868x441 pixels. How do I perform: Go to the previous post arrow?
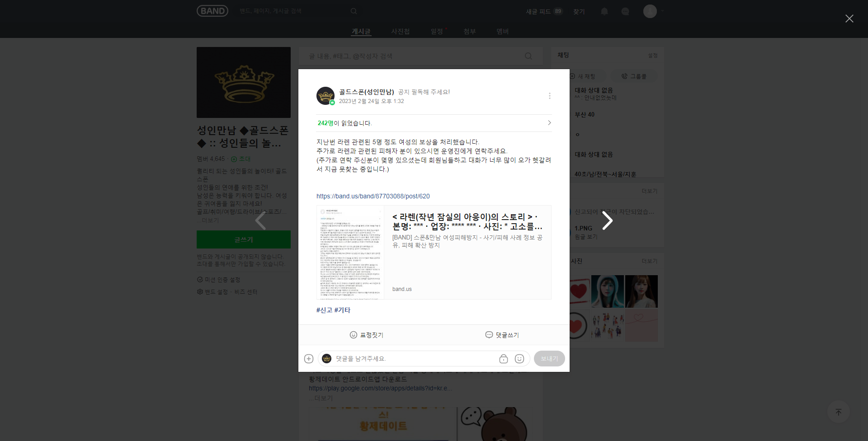(x=260, y=220)
